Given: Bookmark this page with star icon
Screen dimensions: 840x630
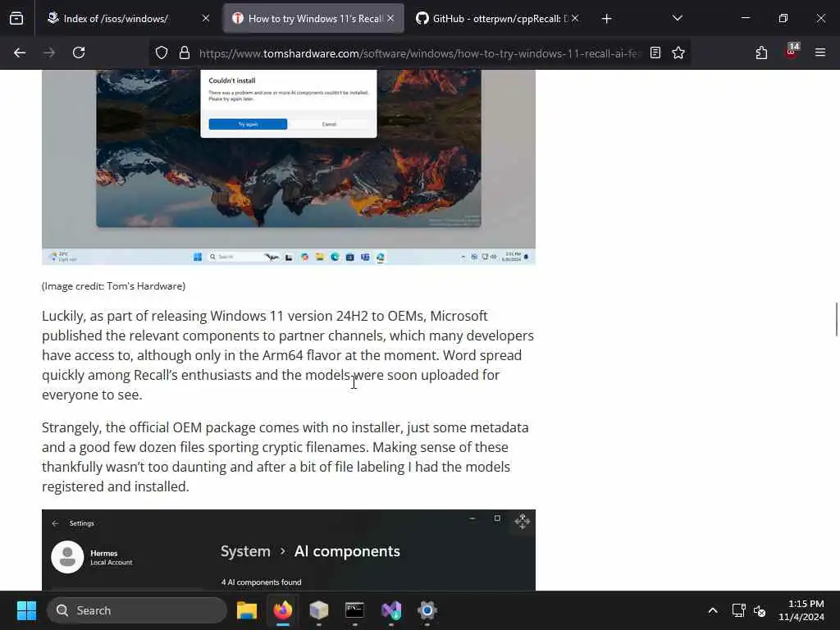Looking at the screenshot, I should 678,52.
